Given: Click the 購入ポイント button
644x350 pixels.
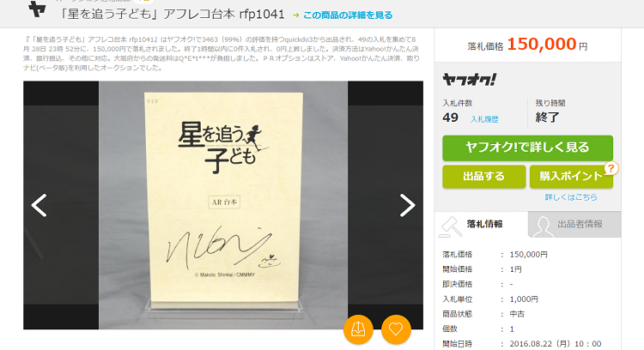Looking at the screenshot, I should 571,177.
